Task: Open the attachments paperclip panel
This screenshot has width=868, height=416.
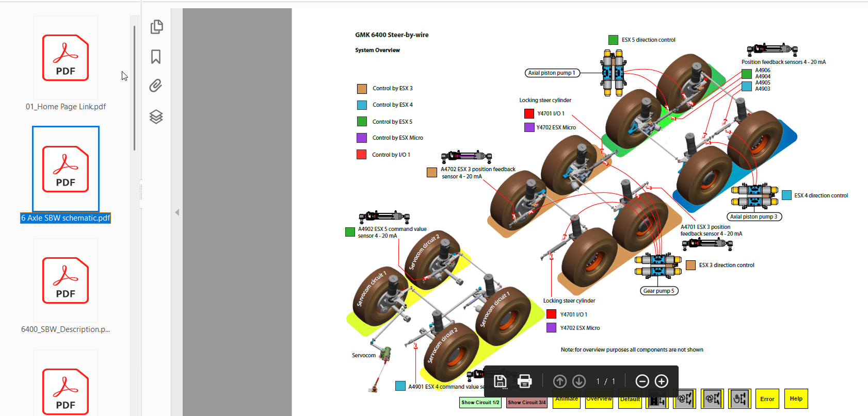Action: (x=156, y=86)
